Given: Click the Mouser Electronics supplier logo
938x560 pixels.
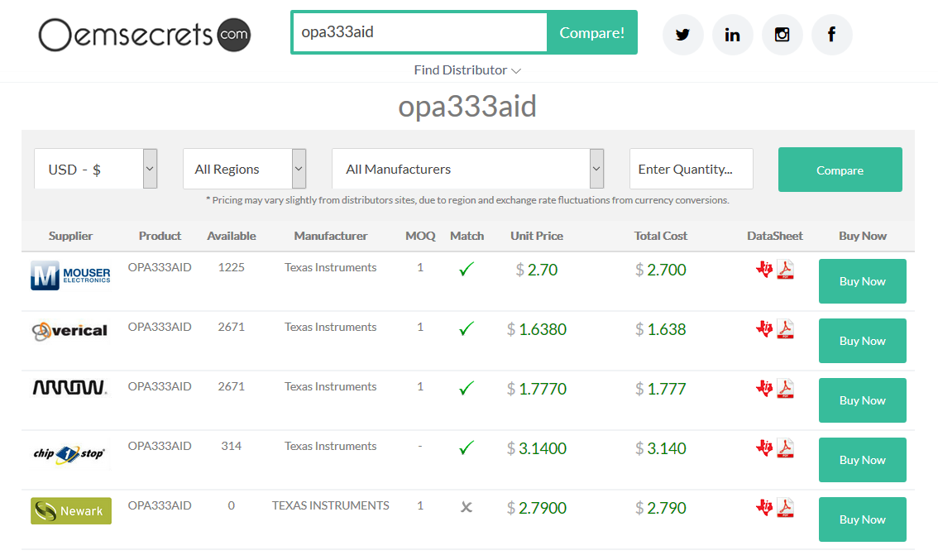Looking at the screenshot, I should (70, 275).
